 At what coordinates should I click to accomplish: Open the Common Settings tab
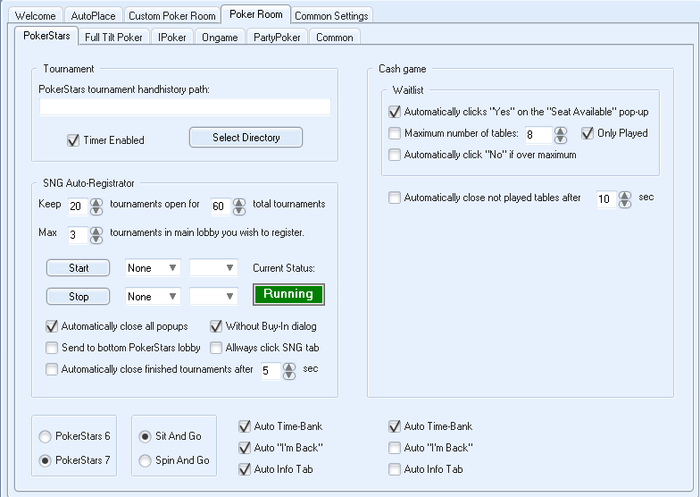(x=332, y=16)
